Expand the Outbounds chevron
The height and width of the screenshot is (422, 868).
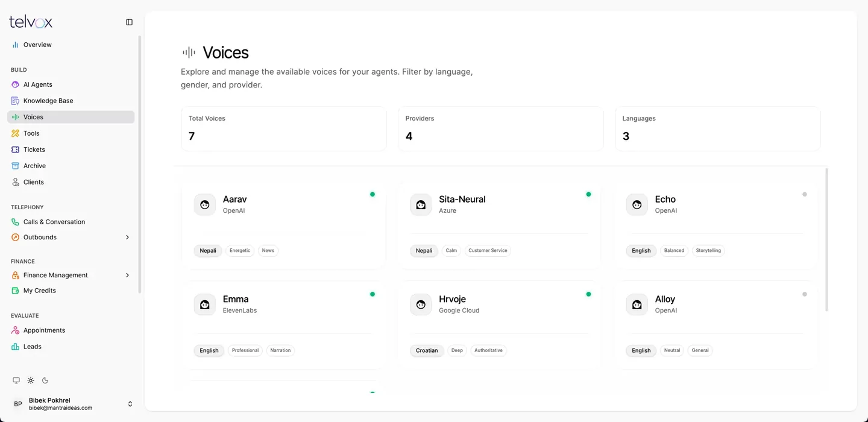(127, 237)
